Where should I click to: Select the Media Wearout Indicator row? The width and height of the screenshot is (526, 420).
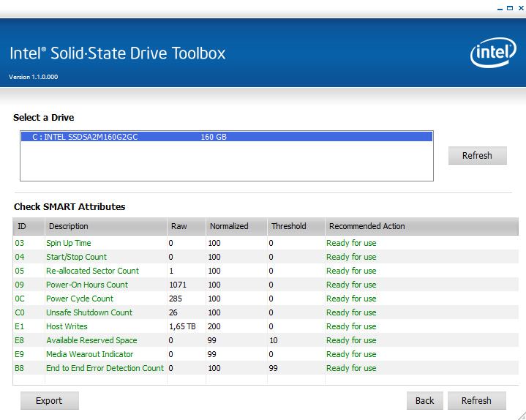tap(89, 354)
